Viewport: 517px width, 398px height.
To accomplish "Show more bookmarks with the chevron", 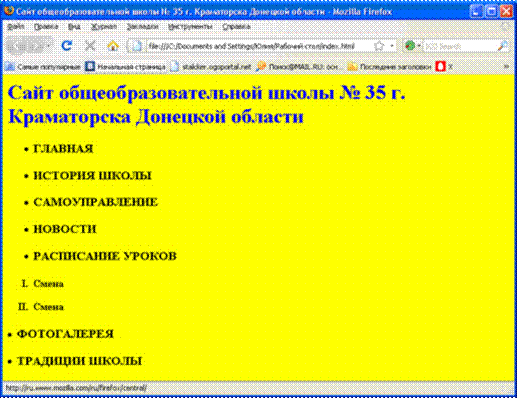I will [x=506, y=67].
